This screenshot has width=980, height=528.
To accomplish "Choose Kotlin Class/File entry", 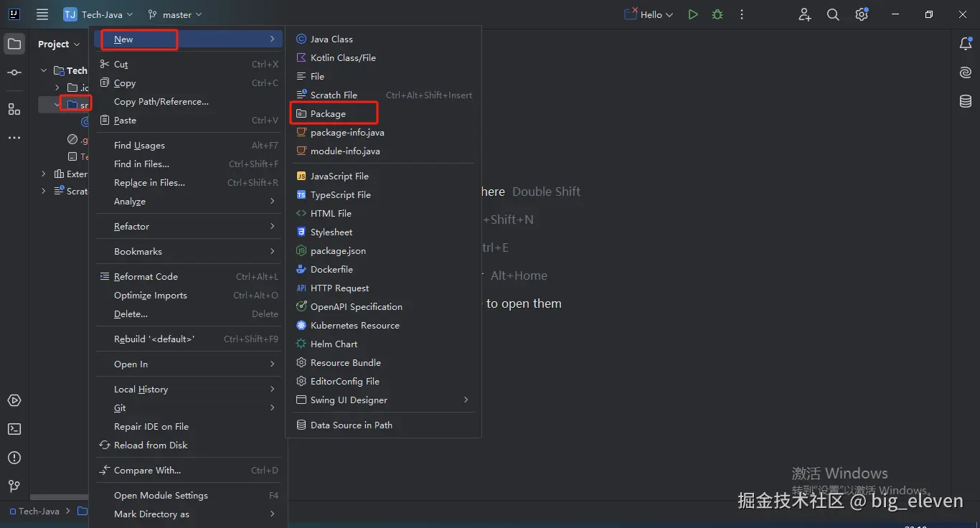I will [x=383, y=57].
